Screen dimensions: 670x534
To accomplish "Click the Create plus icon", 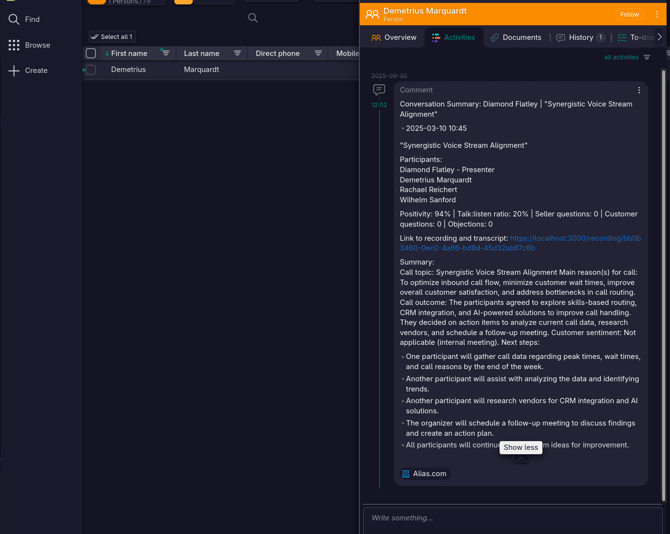I will 14,71.
